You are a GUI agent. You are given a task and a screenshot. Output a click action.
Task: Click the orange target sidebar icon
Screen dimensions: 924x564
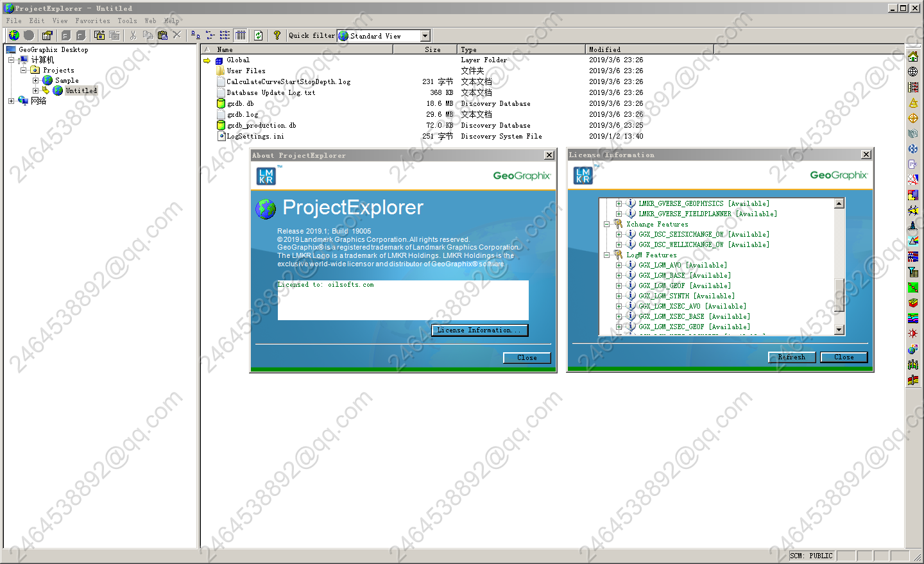click(913, 118)
